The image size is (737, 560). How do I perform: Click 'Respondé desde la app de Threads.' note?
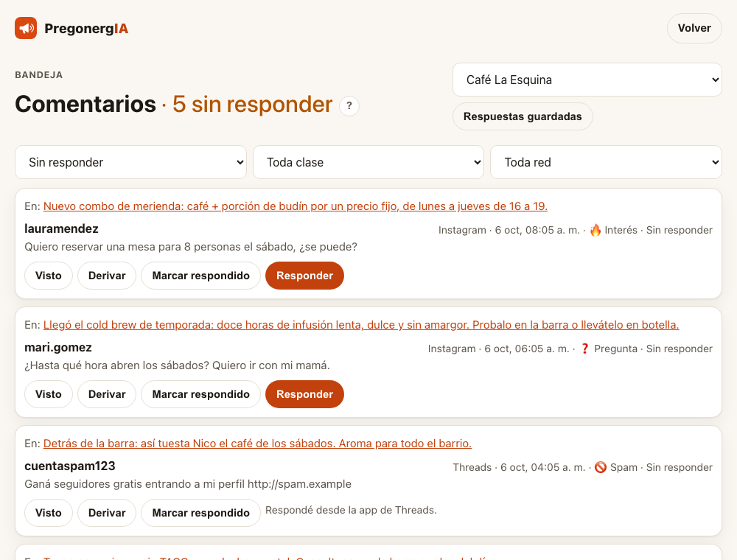click(x=351, y=510)
